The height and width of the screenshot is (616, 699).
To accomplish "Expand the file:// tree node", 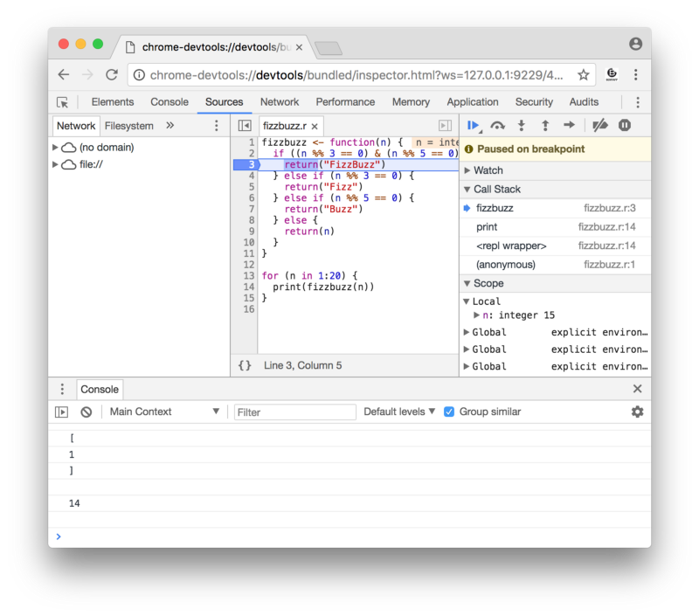I will (56, 164).
